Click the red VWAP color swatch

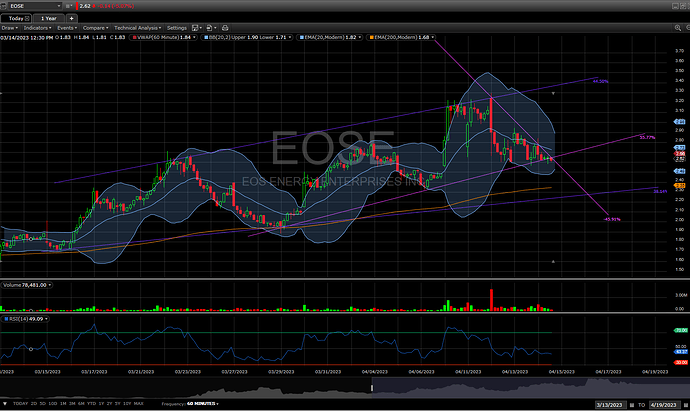pos(135,37)
